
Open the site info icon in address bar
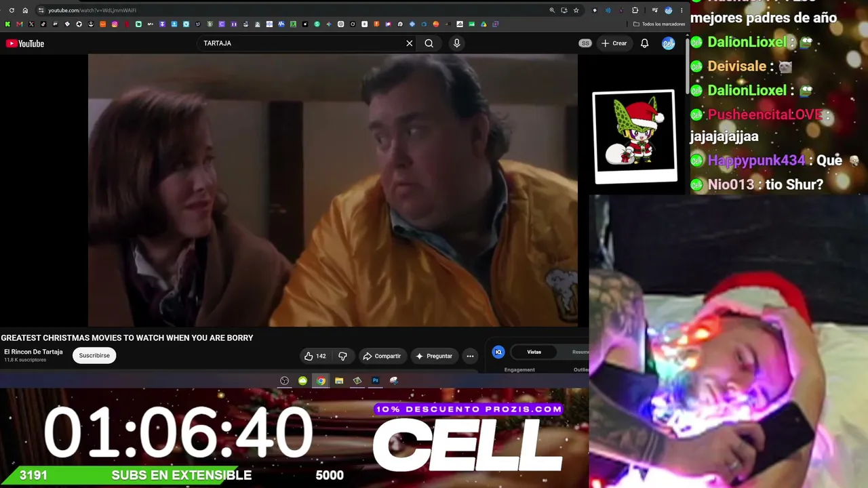click(41, 10)
